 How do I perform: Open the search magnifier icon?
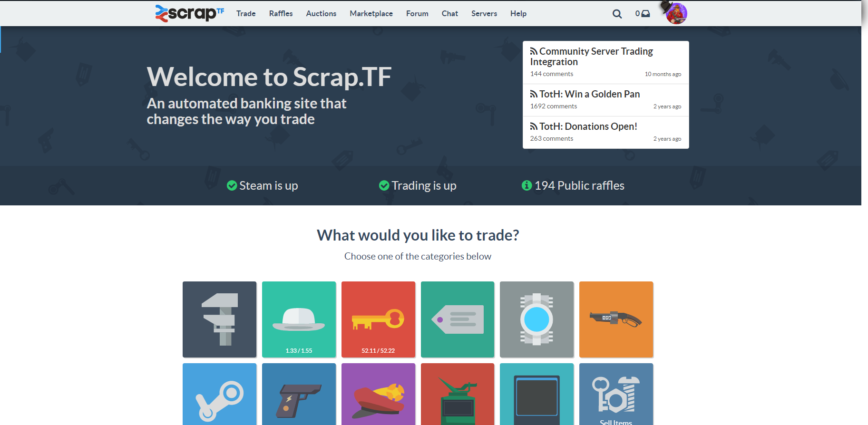click(x=617, y=14)
